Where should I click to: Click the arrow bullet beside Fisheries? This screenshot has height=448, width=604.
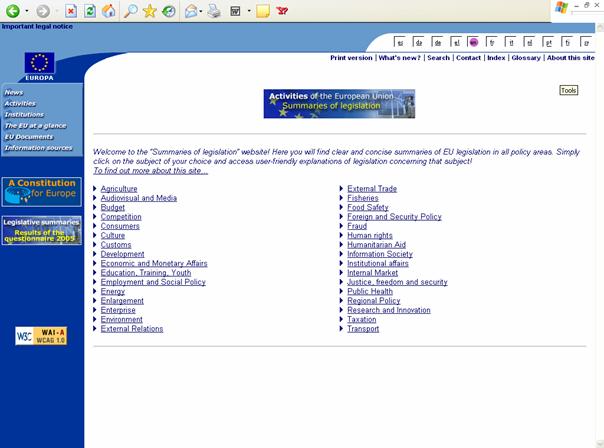coord(341,198)
